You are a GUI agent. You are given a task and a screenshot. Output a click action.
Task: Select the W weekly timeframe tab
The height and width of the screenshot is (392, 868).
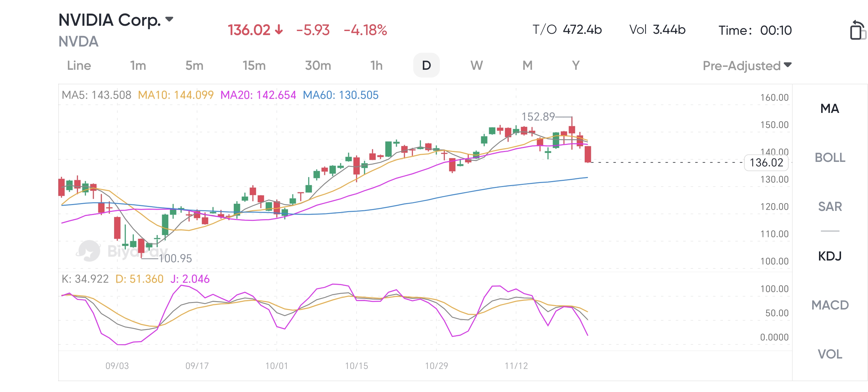[476, 65]
